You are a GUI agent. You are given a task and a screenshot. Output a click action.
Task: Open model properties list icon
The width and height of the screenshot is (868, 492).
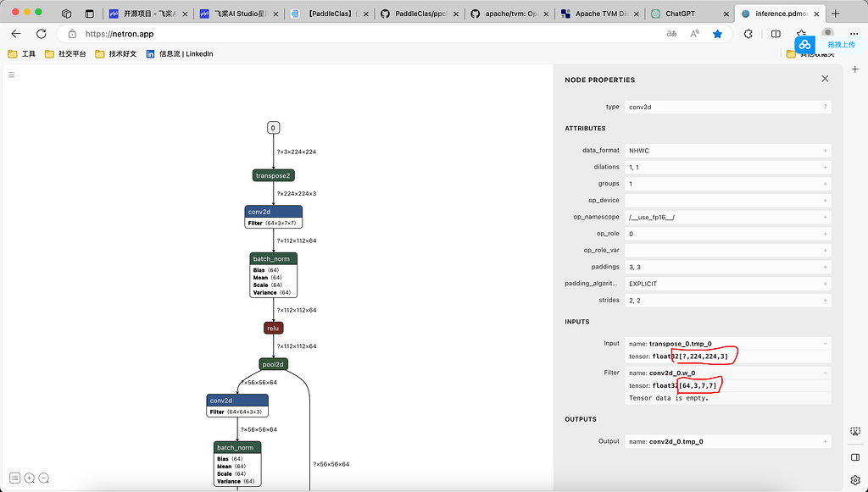tap(15, 478)
